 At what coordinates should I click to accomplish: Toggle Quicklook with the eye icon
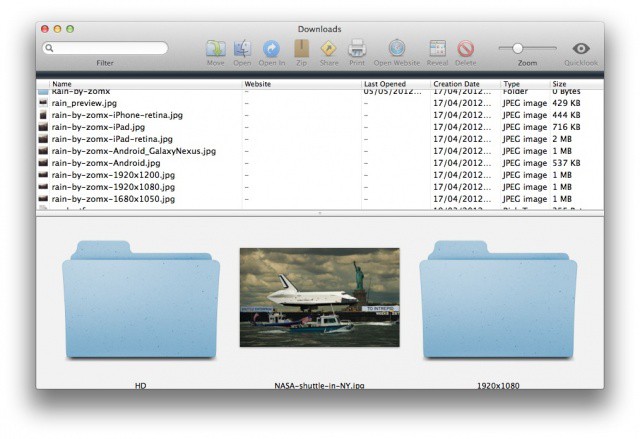(581, 48)
